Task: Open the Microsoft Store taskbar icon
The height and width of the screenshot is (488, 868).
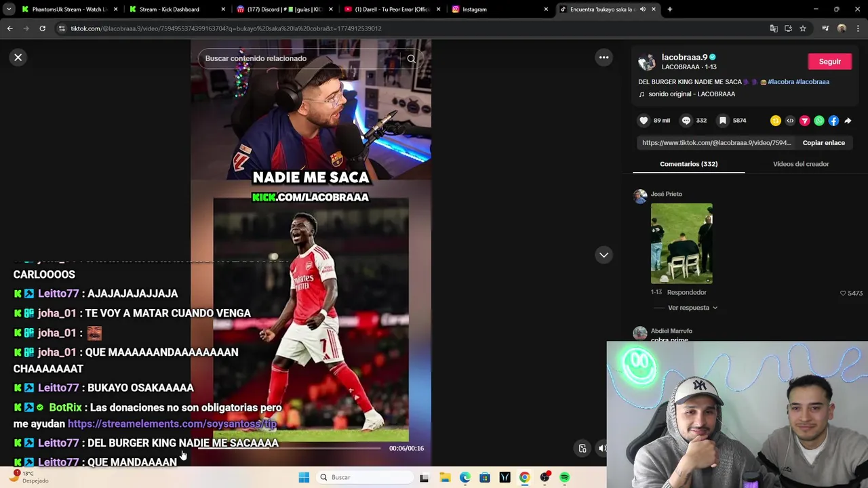Action: [485, 477]
